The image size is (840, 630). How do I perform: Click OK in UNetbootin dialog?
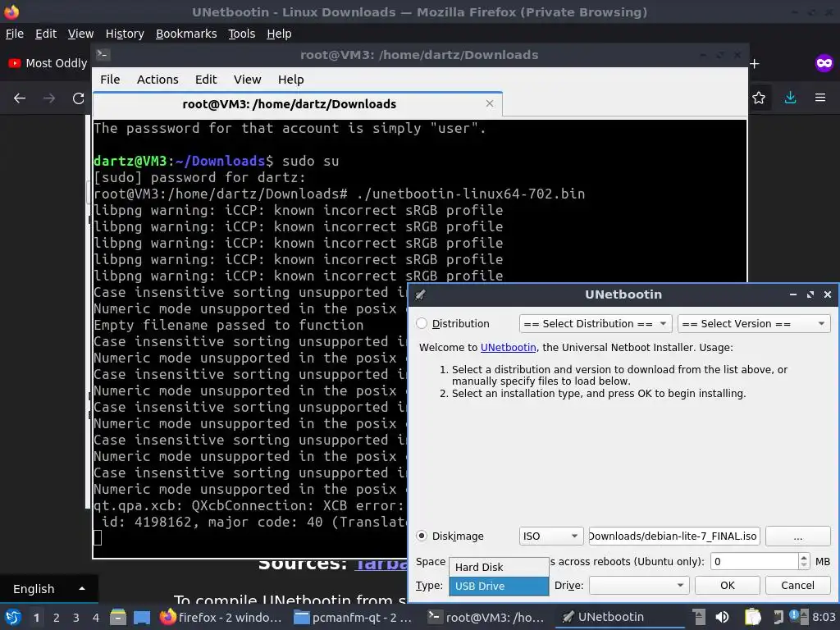point(727,586)
